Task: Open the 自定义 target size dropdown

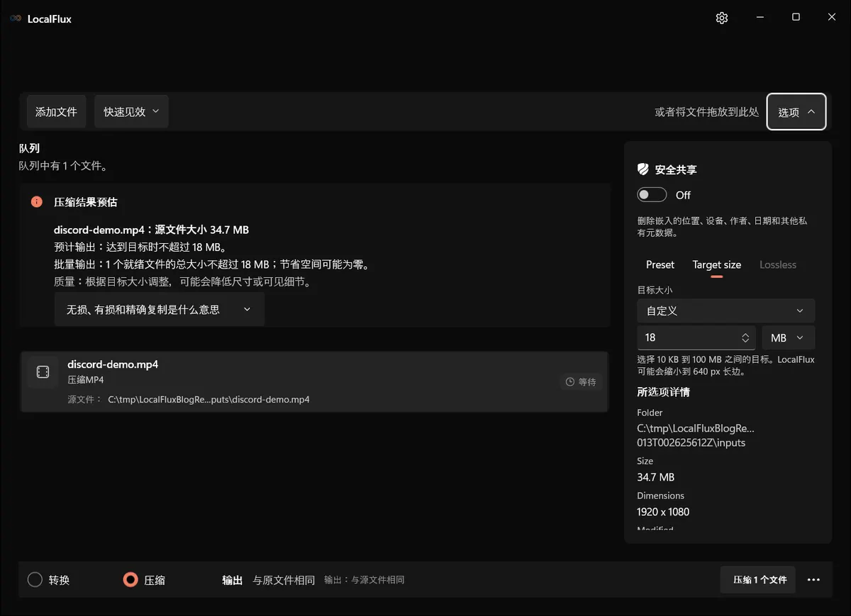Action: click(725, 310)
